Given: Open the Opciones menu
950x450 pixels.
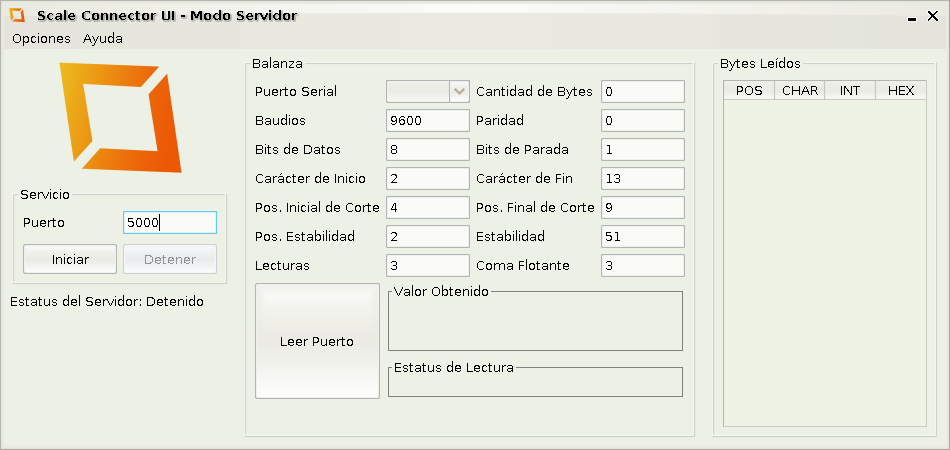Looking at the screenshot, I should coord(41,39).
